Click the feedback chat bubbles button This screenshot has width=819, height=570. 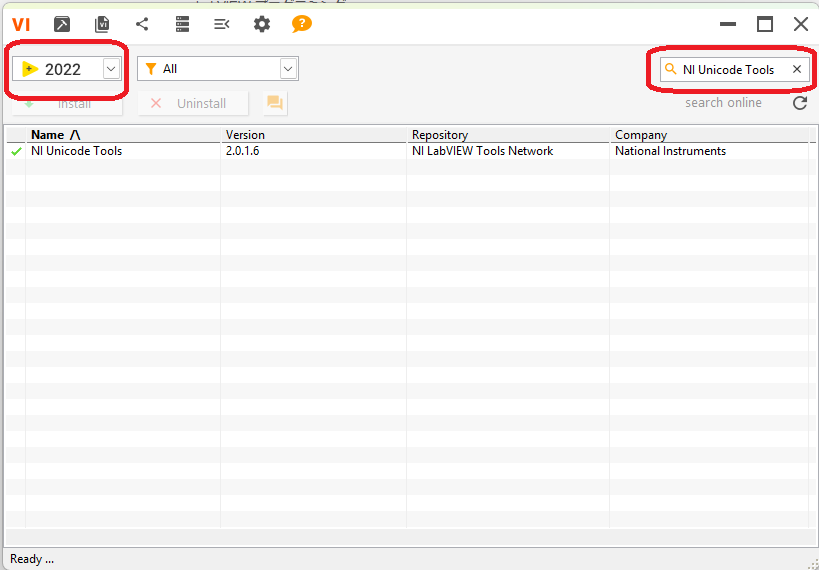point(275,103)
